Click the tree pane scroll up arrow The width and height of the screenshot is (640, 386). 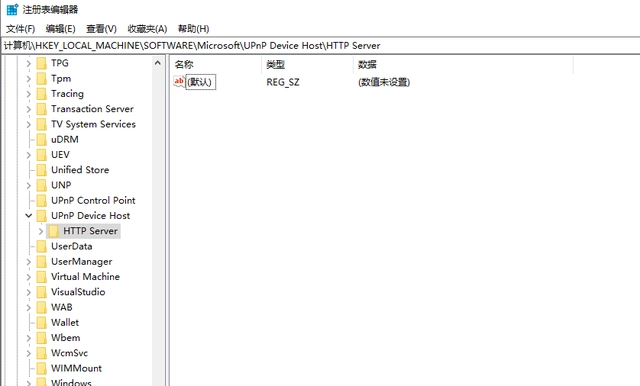(x=158, y=63)
